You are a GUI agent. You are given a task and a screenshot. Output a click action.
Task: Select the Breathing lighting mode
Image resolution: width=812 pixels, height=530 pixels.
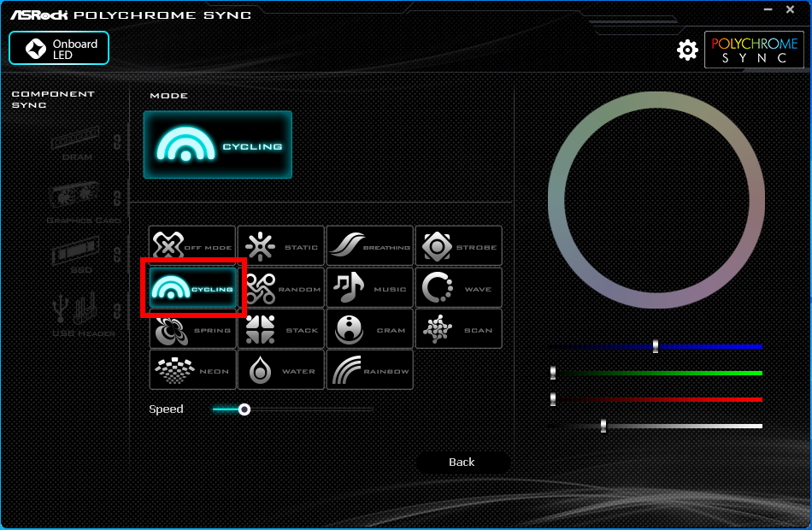tap(370, 245)
